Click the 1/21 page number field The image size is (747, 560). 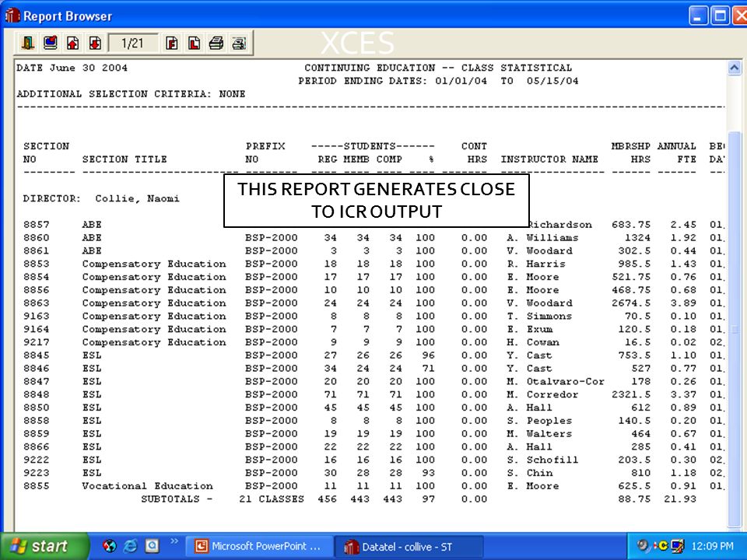click(133, 44)
